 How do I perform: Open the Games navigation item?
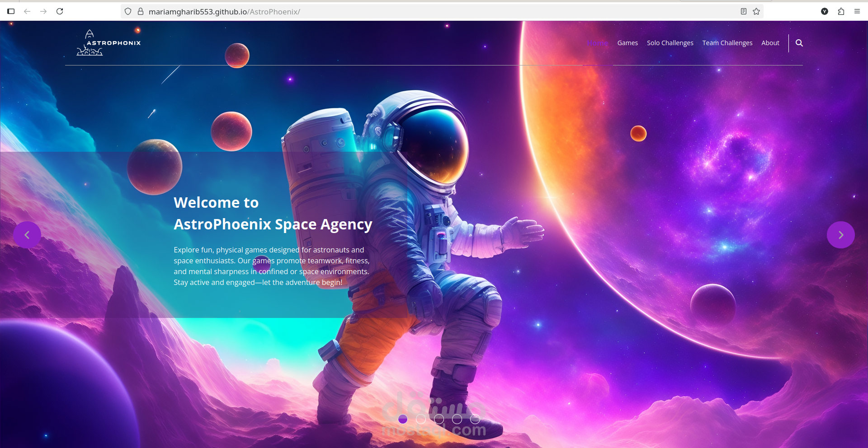click(x=627, y=43)
